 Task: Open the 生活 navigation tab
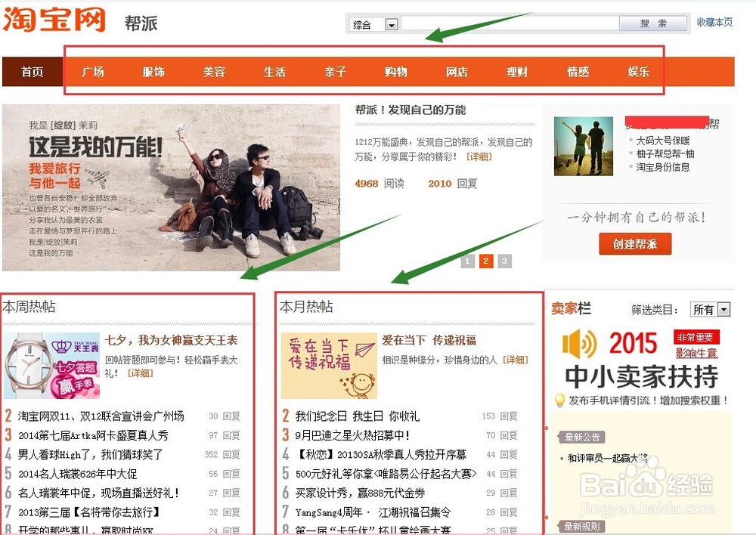275,72
